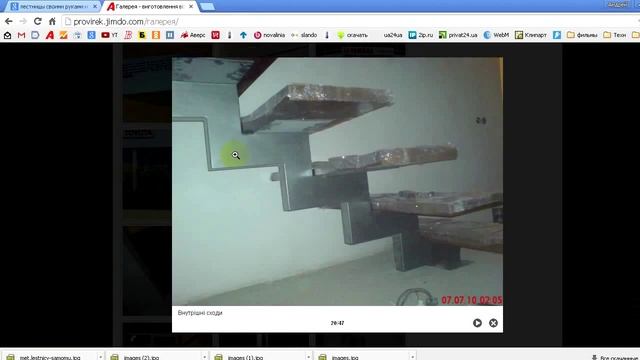Open the orange 8 bookmark icon
This screenshot has height=360, width=640.
(x=156, y=35)
